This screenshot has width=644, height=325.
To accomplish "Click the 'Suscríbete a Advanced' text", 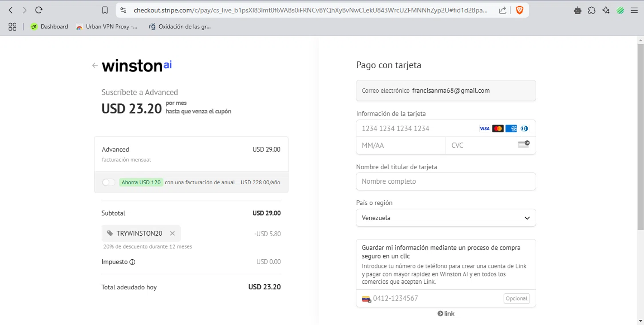I will point(140,92).
